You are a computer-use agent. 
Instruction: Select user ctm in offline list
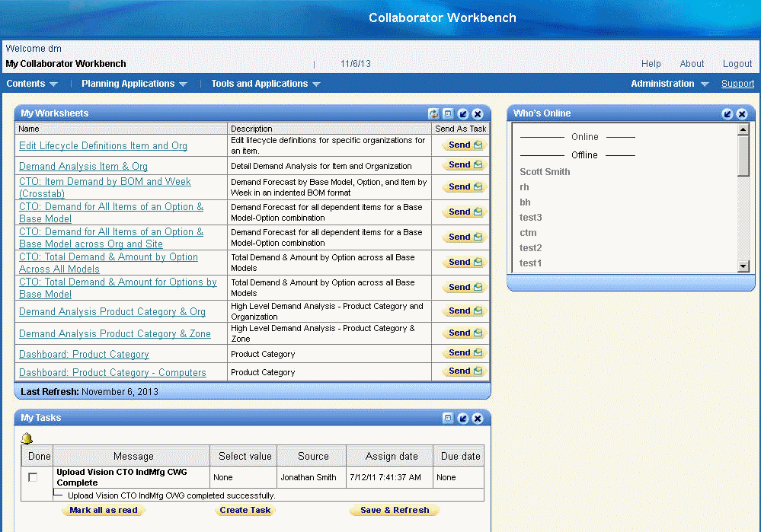click(528, 233)
